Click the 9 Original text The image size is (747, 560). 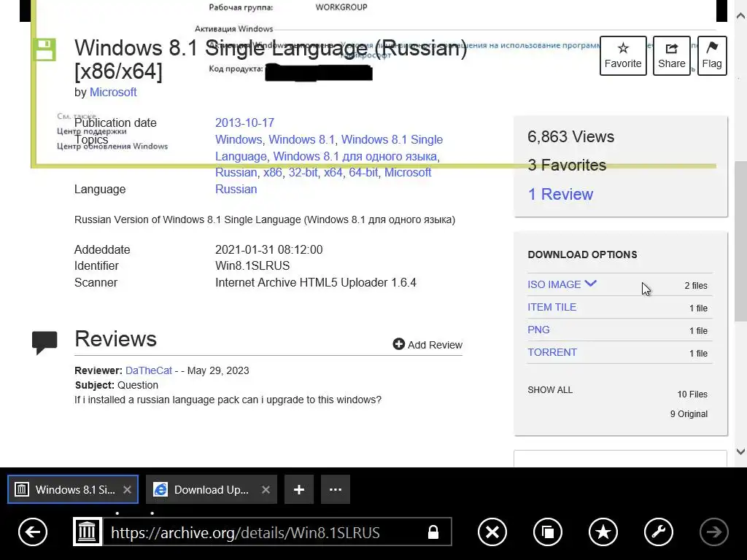coord(689,414)
